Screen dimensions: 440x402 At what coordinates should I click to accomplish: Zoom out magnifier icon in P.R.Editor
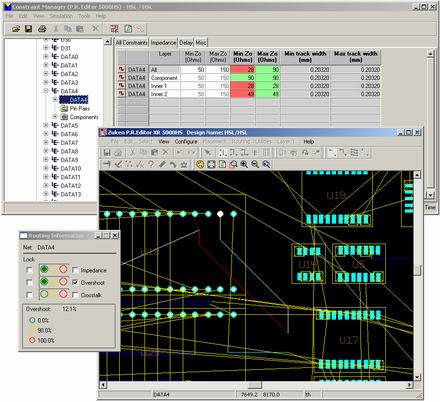(255, 164)
